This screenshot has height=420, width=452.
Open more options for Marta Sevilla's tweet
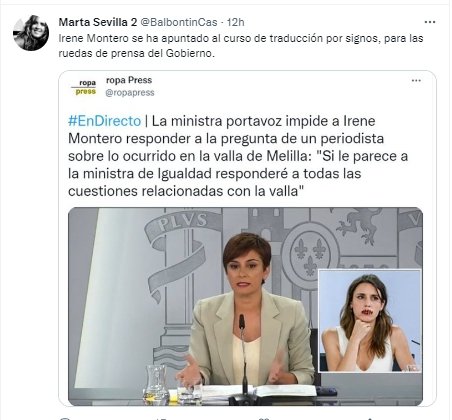(x=430, y=22)
